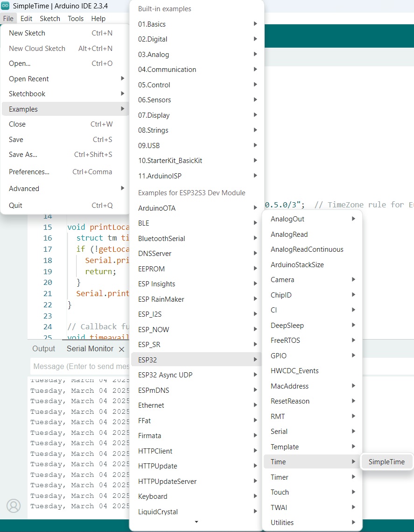Open the BLE examples submenu

pos(196,223)
